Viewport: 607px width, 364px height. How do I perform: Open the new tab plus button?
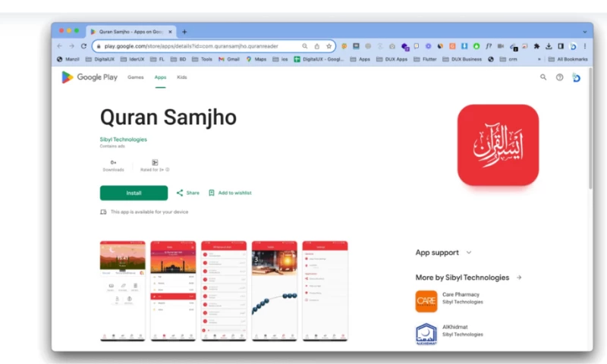click(x=184, y=32)
